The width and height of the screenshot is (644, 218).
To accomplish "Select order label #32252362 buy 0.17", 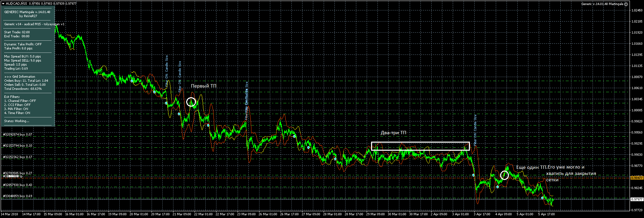I will pyautogui.click(x=17, y=157).
